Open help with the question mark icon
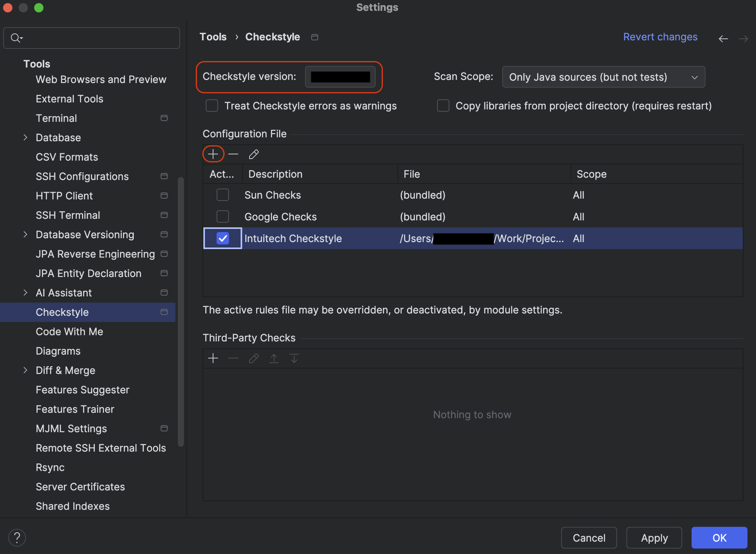 (17, 538)
